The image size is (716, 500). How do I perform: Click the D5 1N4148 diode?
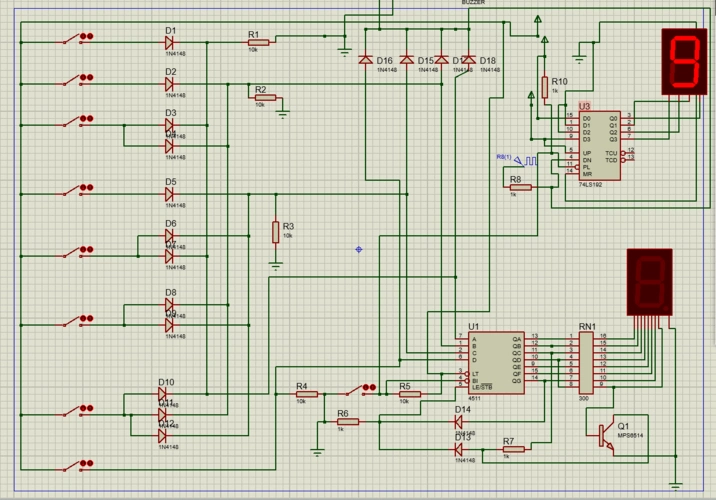point(170,193)
